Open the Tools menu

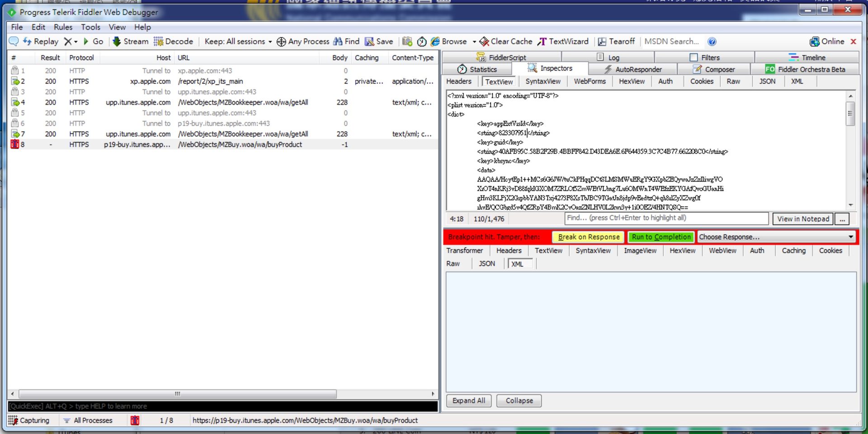(x=90, y=27)
